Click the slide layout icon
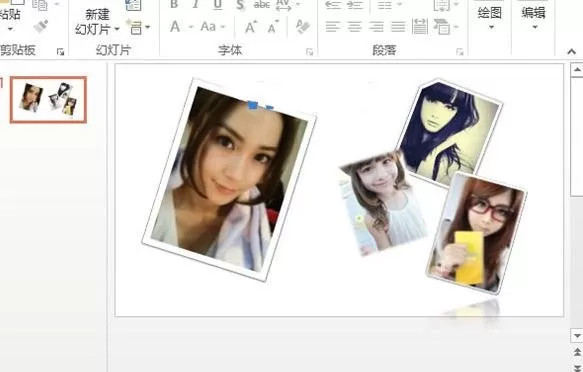583x372 pixels. coord(133,5)
